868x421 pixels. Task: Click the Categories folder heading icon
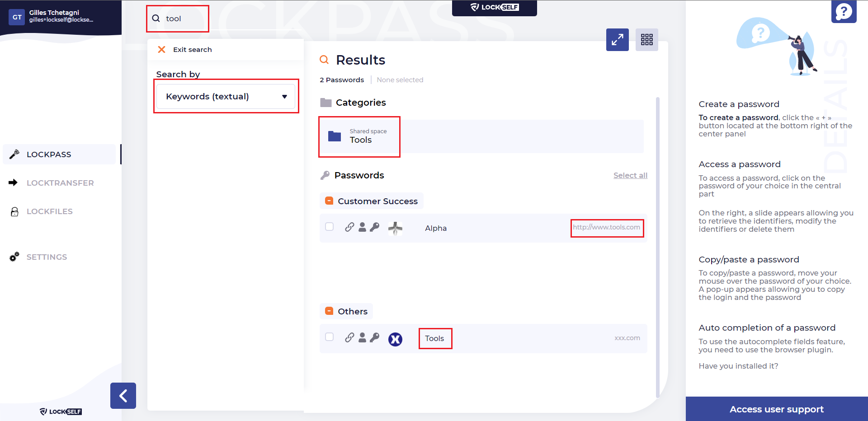click(326, 103)
